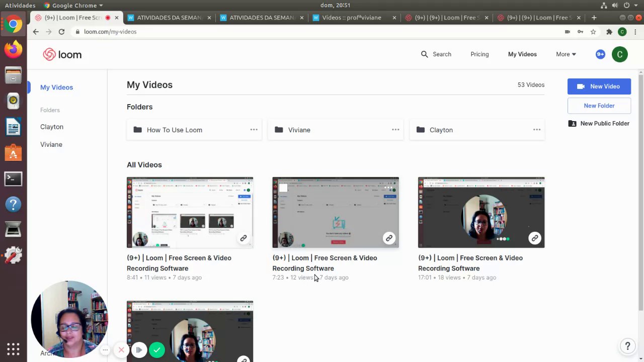Open the clock dom, 20:51 calendar
This screenshot has width=644, height=362.
tap(335, 6)
